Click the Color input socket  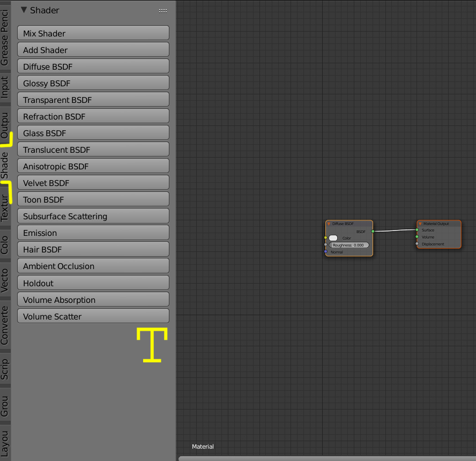click(325, 237)
